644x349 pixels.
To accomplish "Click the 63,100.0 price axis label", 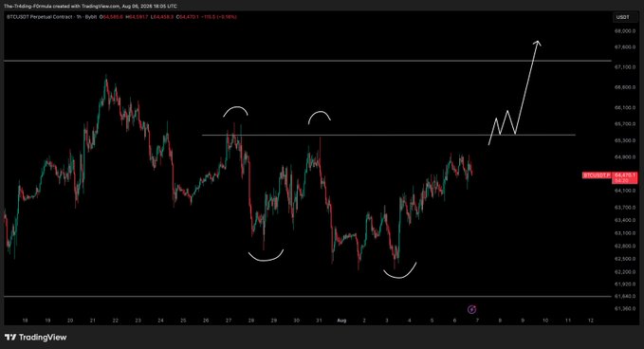I will (625, 233).
